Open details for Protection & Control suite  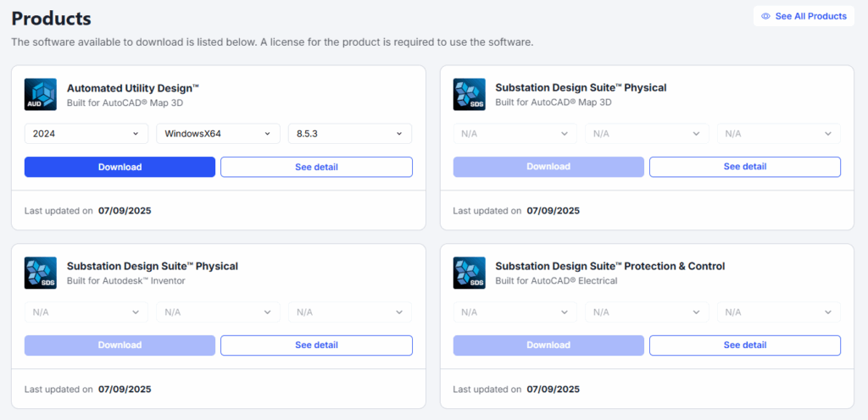(x=744, y=345)
